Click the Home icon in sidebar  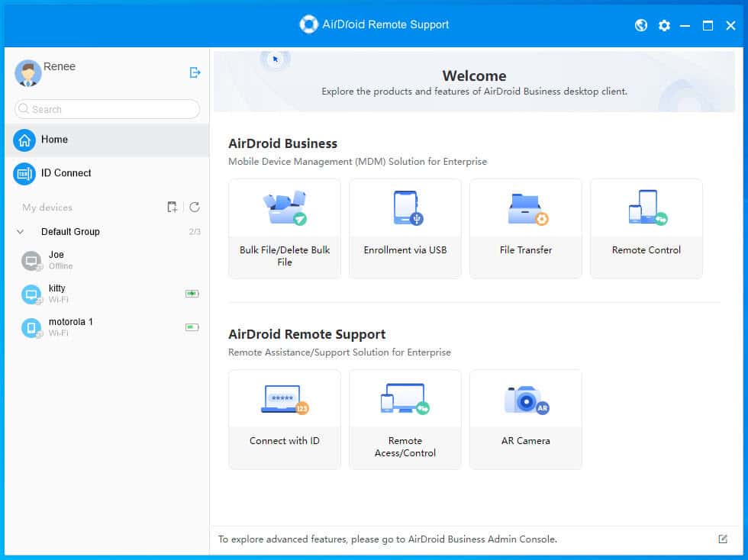(x=24, y=140)
